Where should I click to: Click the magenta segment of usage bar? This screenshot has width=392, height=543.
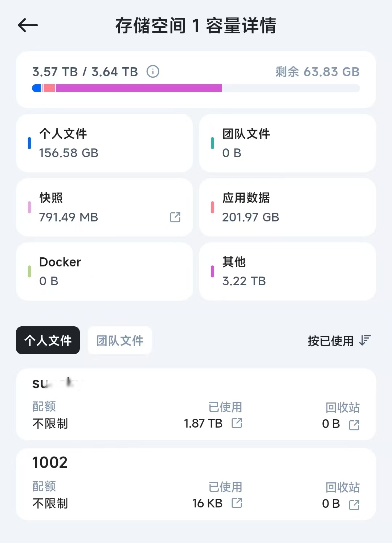(x=138, y=88)
